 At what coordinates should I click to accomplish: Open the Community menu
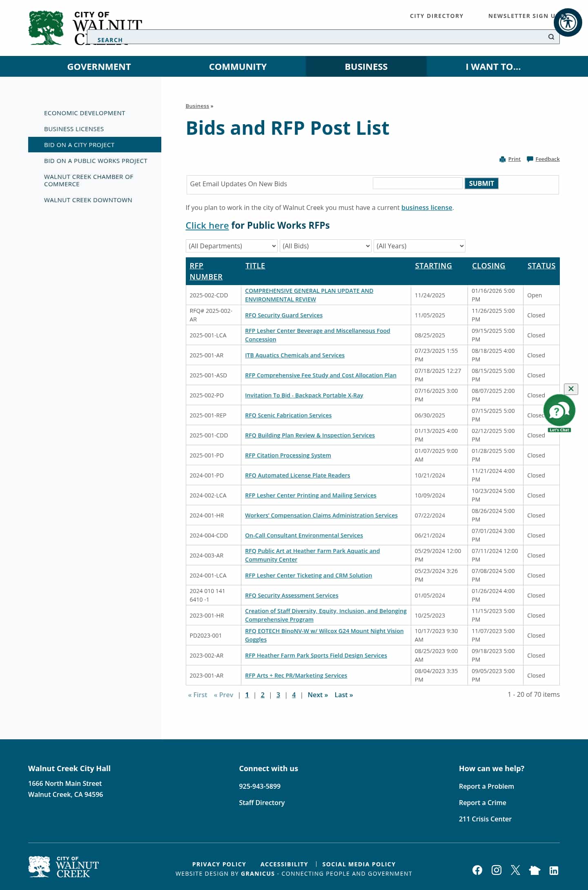(238, 67)
